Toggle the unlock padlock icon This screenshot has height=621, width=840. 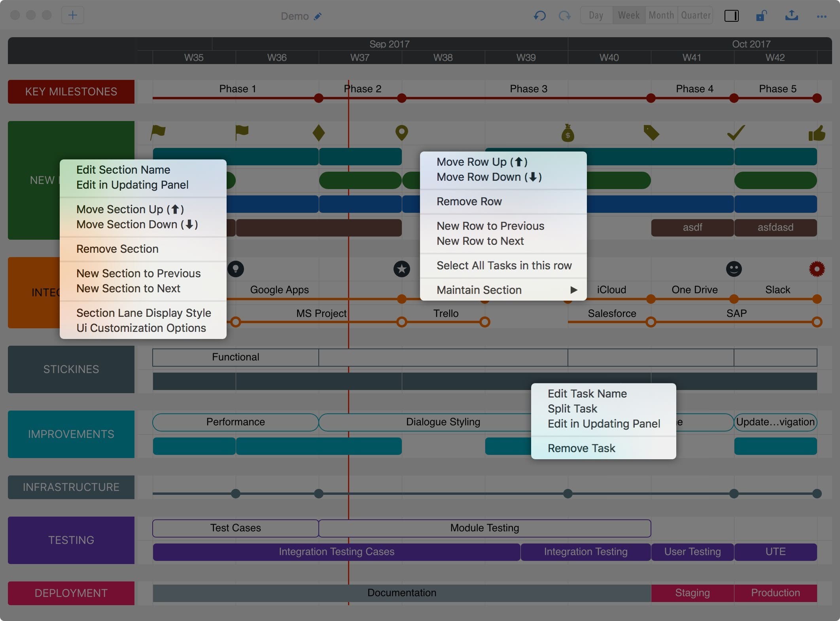coord(761,16)
